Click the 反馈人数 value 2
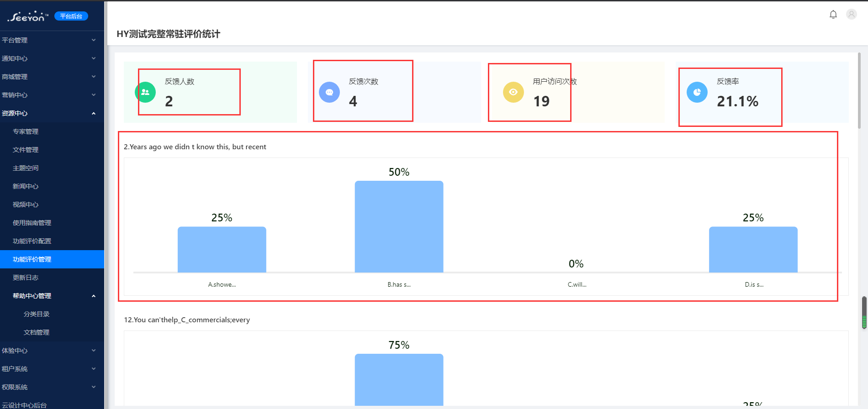Screen dimensions: 868x409 169,101
